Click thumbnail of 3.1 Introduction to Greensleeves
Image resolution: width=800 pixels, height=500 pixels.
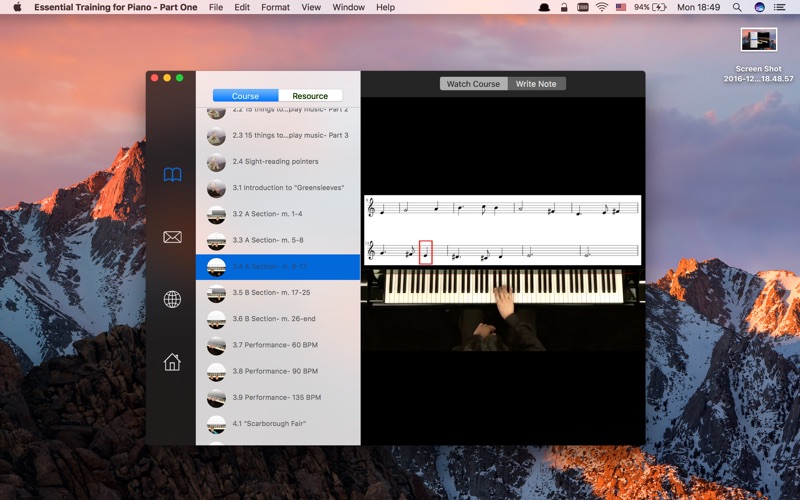tap(216, 188)
